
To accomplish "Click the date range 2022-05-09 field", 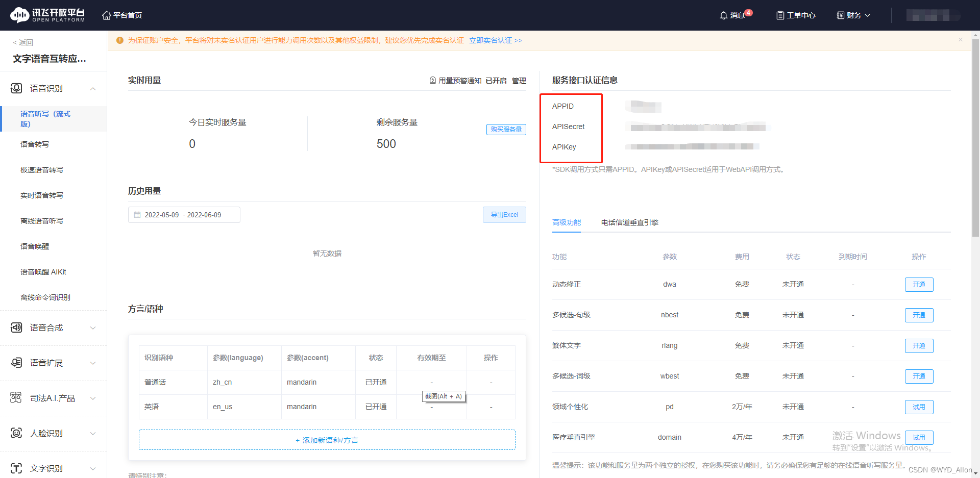I will pos(184,215).
